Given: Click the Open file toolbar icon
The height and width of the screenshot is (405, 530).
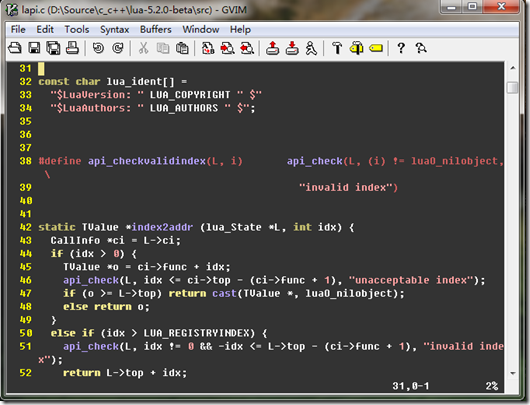Looking at the screenshot, I should [x=15, y=48].
